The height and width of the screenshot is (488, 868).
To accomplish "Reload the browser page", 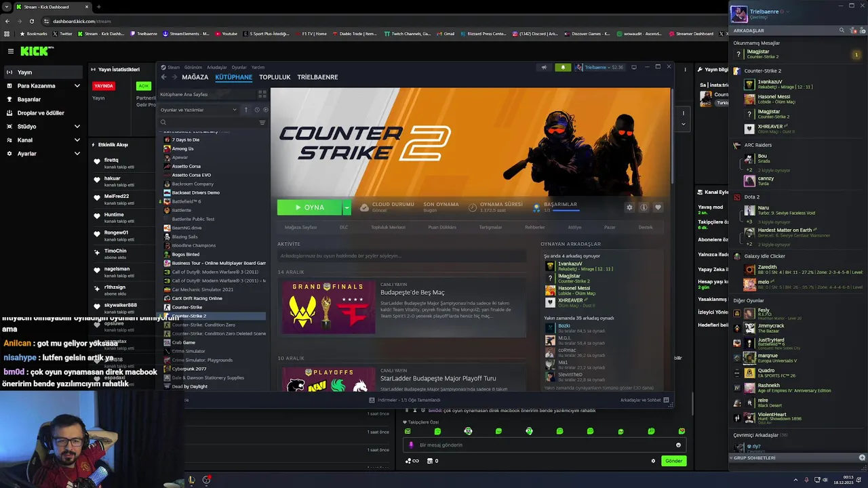I will pos(32,21).
